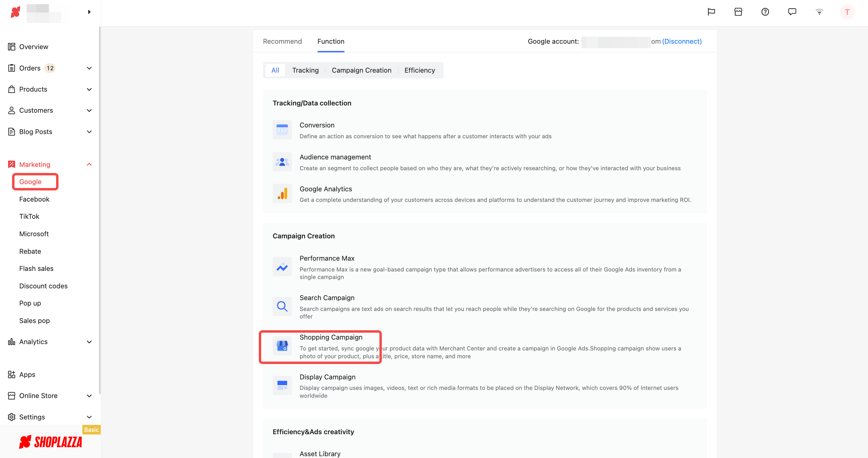Image resolution: width=868 pixels, height=458 pixels.
Task: Open Microsoft under Marketing
Action: [34, 234]
